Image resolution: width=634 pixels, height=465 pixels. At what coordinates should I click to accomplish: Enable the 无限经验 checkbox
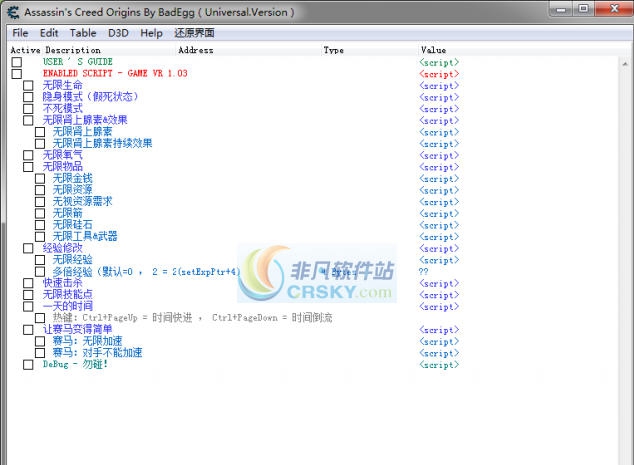coord(40,260)
